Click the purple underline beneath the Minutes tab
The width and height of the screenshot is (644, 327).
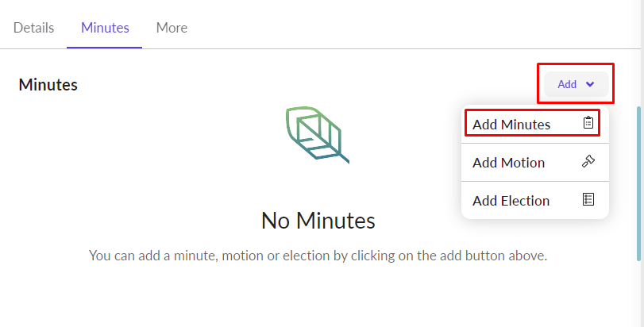click(105, 48)
